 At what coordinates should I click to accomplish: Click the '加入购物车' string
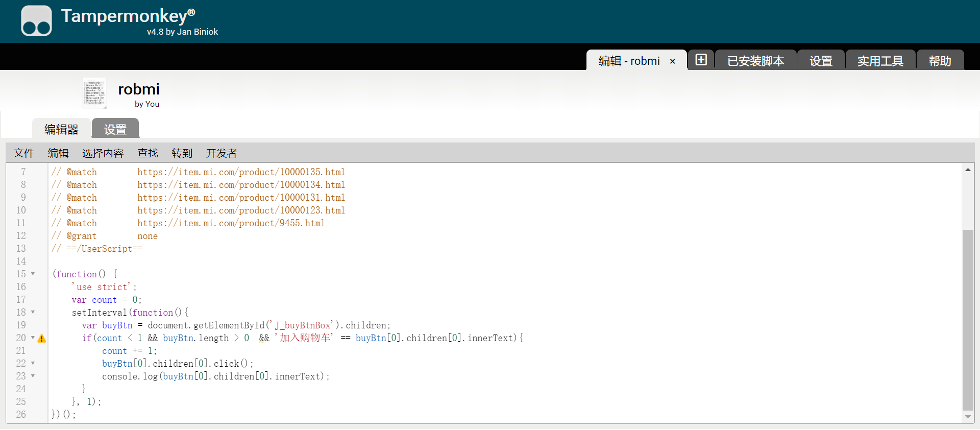pos(304,338)
